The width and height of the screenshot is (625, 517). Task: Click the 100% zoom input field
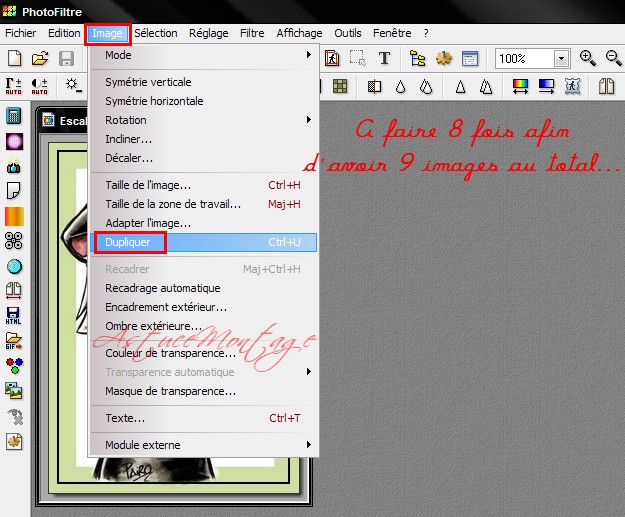[x=525, y=59]
